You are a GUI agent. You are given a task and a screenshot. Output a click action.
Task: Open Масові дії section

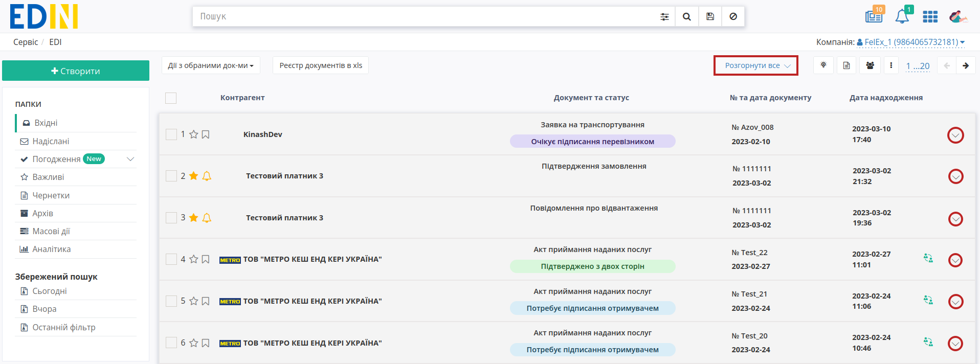(76, 231)
